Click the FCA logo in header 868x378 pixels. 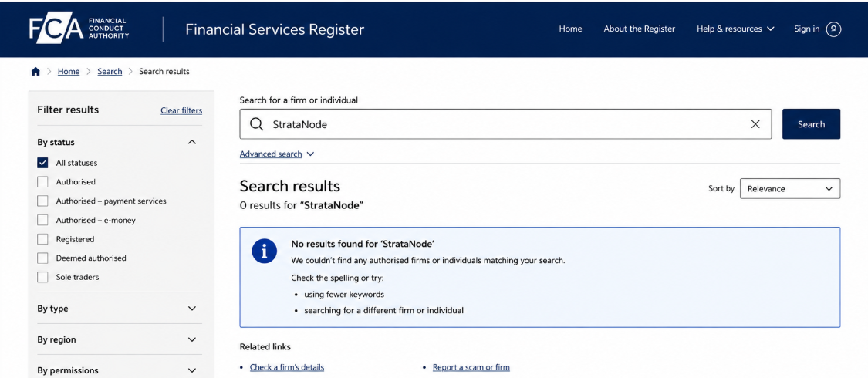pyautogui.click(x=79, y=29)
